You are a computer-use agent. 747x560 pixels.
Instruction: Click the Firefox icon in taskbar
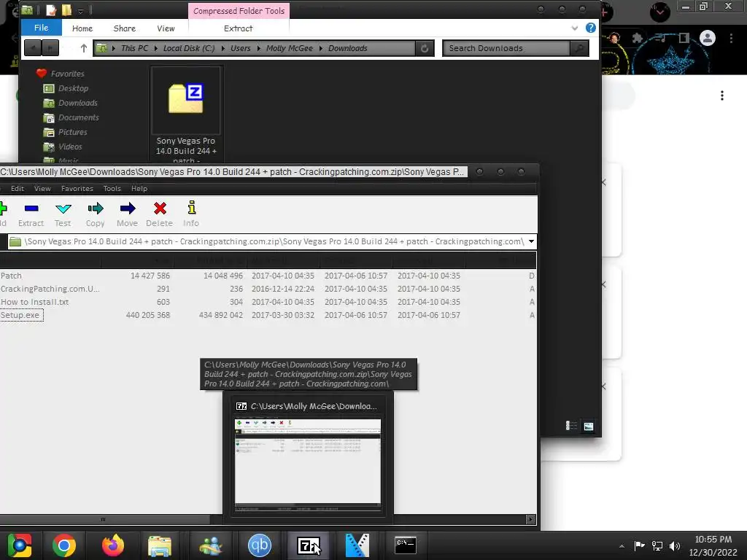[113, 545]
